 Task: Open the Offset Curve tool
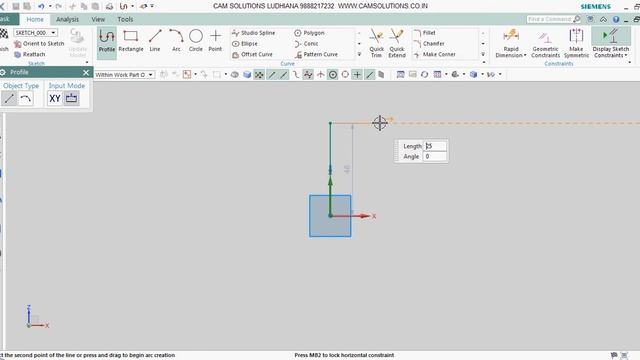(x=252, y=54)
